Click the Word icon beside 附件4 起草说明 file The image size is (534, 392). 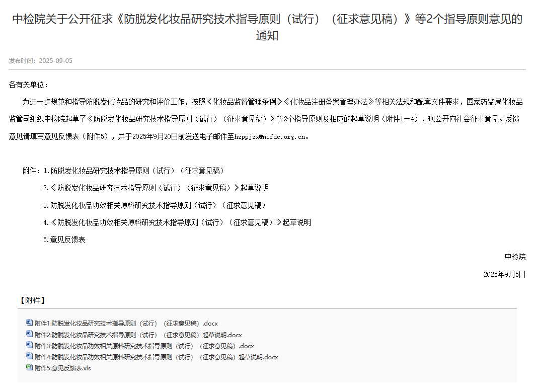point(29,357)
